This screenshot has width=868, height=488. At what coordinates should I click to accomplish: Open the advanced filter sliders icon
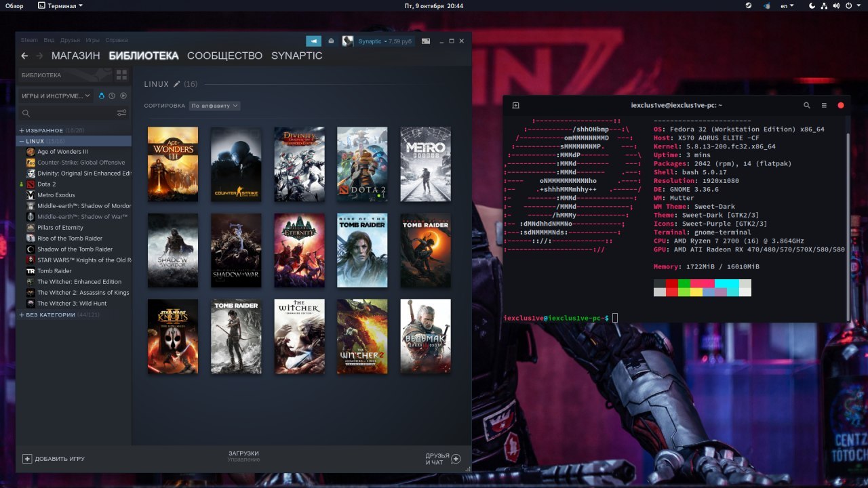point(121,113)
